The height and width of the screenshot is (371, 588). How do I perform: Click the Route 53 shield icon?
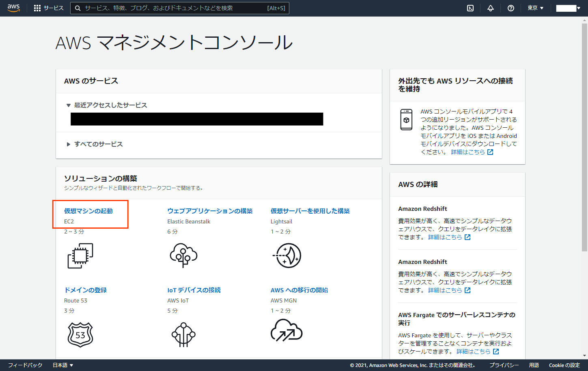80,335
